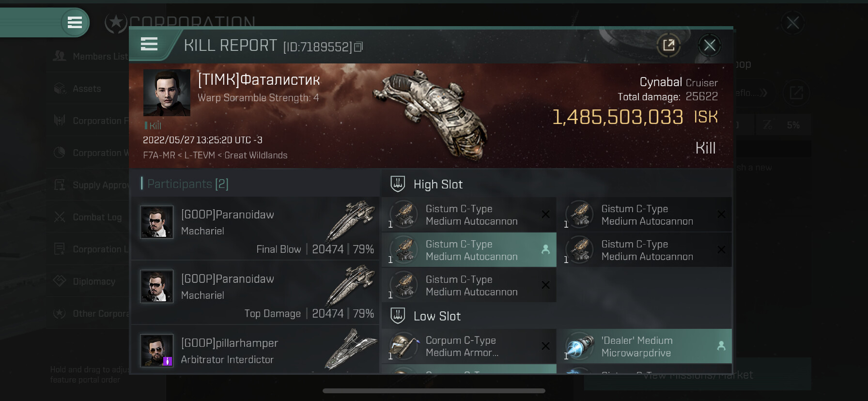
Task: View the Paranoidaw Top Damage portrait
Action: 156,286
